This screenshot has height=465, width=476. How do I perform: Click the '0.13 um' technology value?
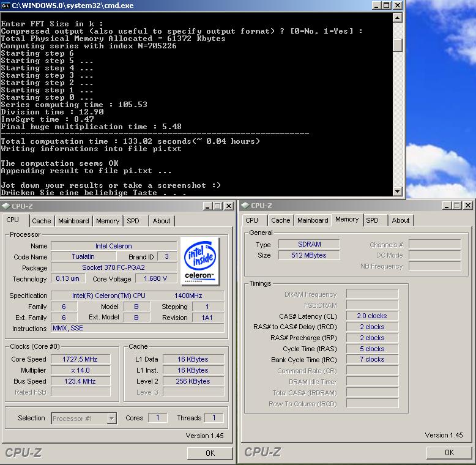coord(68,278)
